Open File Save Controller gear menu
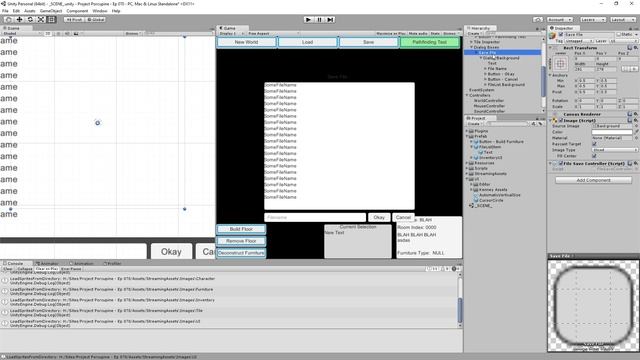This screenshot has width=640, height=360. [636, 163]
